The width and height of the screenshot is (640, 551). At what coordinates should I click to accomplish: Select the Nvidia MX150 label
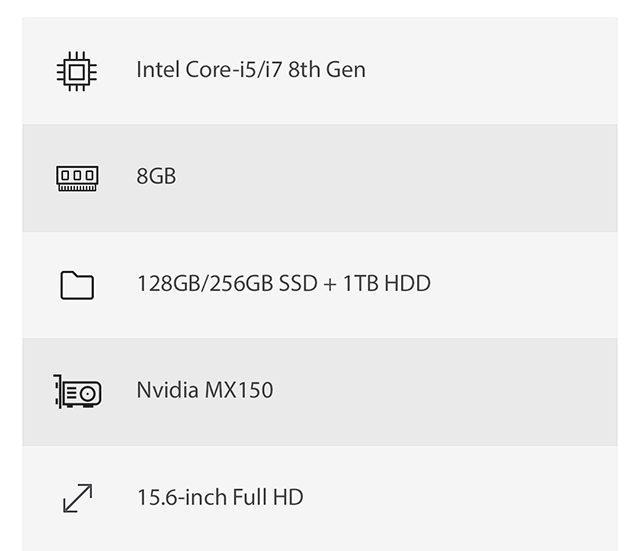coord(205,390)
